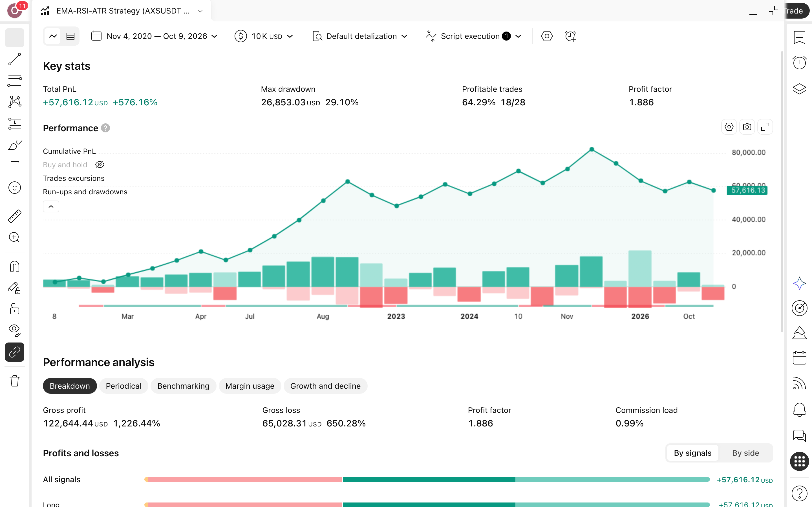Click the 2026 label on time axis
Image resolution: width=812 pixels, height=507 pixels.
tap(640, 316)
